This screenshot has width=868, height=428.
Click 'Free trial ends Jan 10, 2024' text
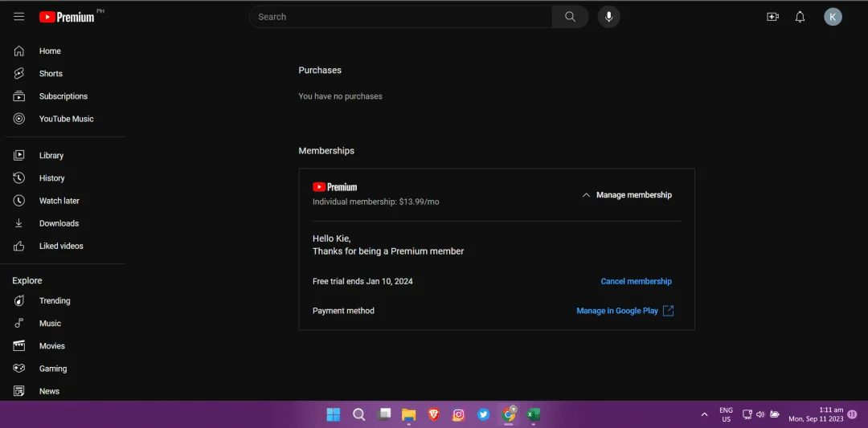362,282
